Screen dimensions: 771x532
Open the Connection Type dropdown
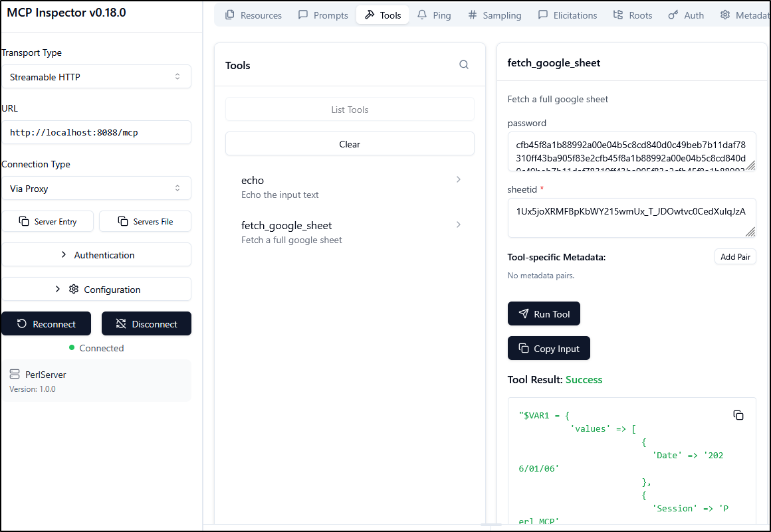(x=96, y=189)
